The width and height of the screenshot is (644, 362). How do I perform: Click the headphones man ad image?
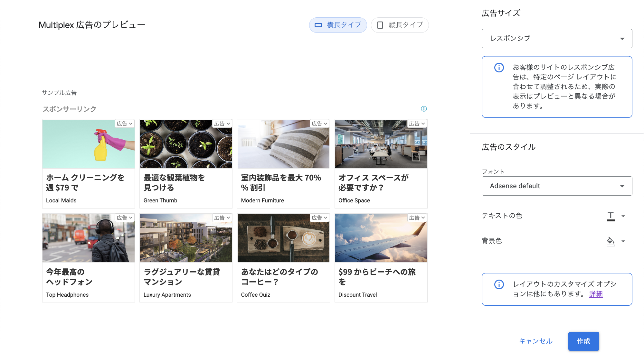click(89, 238)
